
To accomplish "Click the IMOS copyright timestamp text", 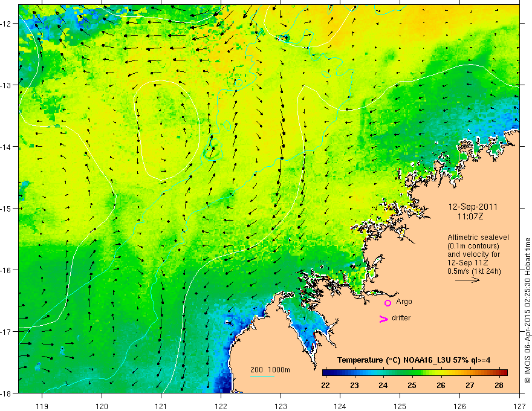I will pyautogui.click(x=527, y=311).
